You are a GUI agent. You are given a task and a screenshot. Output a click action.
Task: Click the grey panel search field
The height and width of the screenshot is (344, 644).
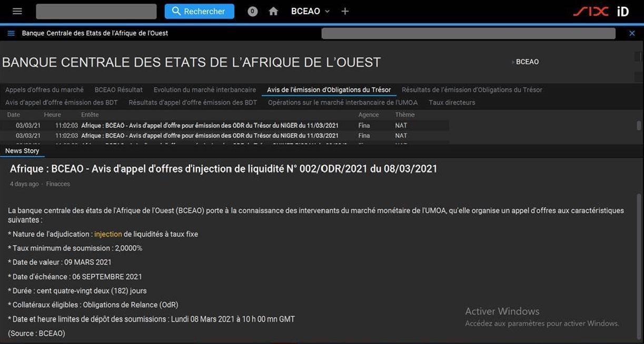pos(468,33)
